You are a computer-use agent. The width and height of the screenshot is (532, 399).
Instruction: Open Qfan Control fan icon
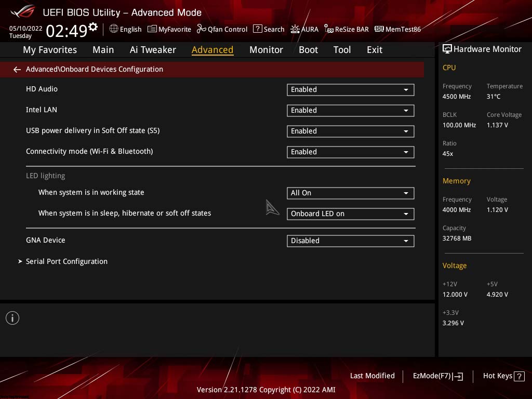click(x=201, y=29)
